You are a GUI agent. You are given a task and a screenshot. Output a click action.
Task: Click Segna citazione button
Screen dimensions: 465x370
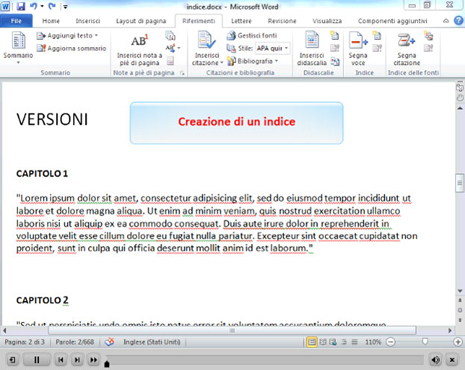tap(406, 49)
